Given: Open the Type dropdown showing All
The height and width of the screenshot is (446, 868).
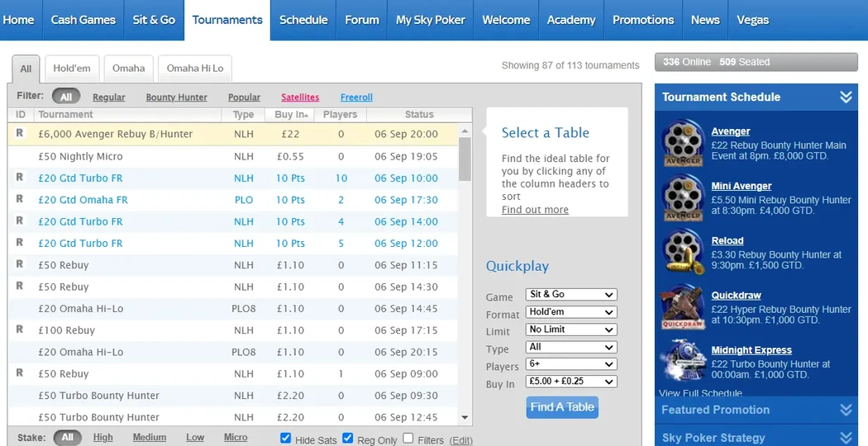Looking at the screenshot, I should (x=571, y=347).
